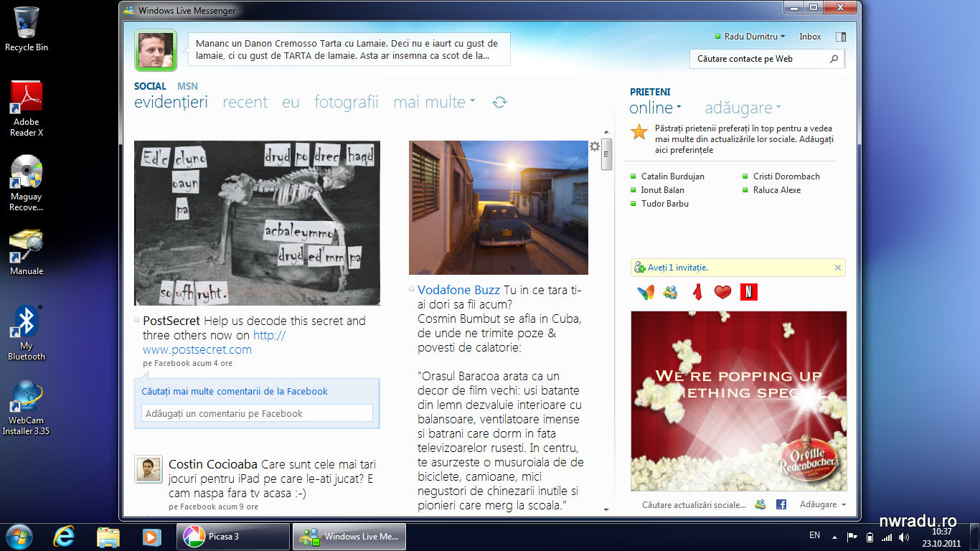Show hidden tray icons arrow
Screen dimensions: 980x551
click(834, 537)
